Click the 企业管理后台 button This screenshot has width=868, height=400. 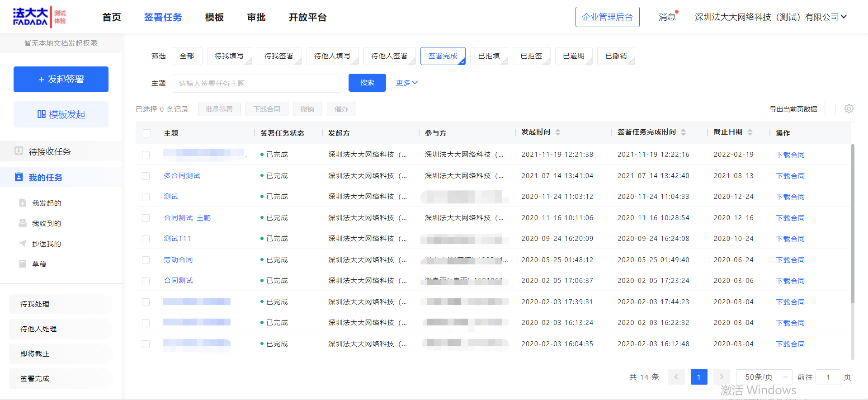607,17
